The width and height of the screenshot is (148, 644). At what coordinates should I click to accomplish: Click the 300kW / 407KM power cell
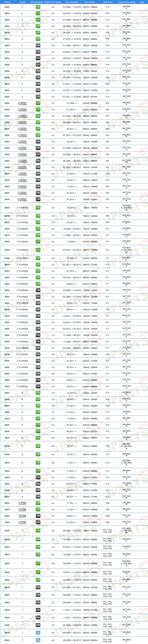point(90,431)
